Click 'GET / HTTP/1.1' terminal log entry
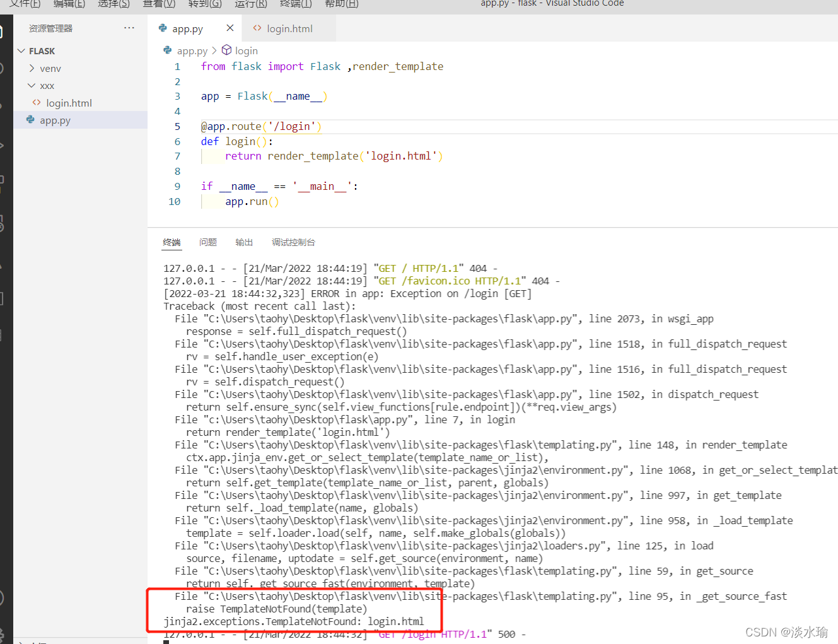Screen dimensions: 838x644 tap(419, 268)
